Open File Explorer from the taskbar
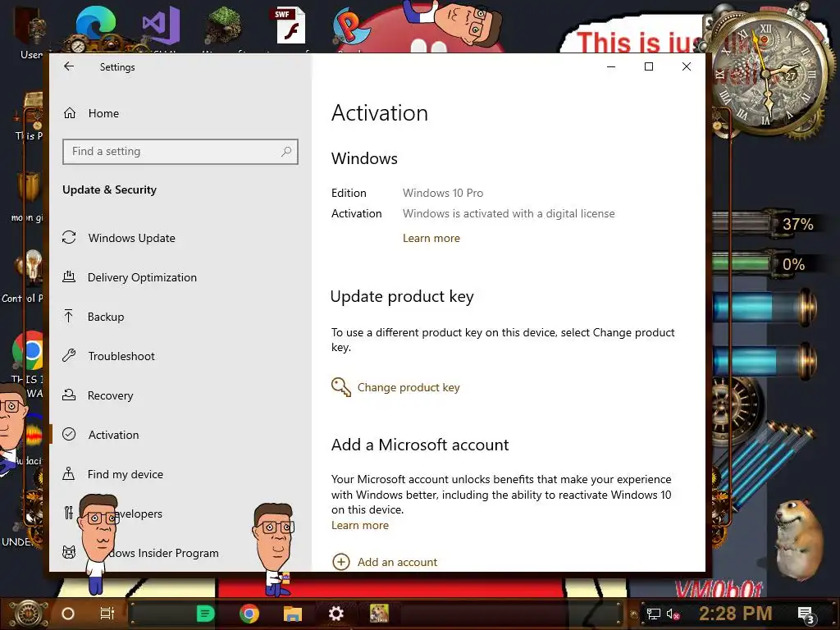The width and height of the screenshot is (840, 630). [x=293, y=614]
